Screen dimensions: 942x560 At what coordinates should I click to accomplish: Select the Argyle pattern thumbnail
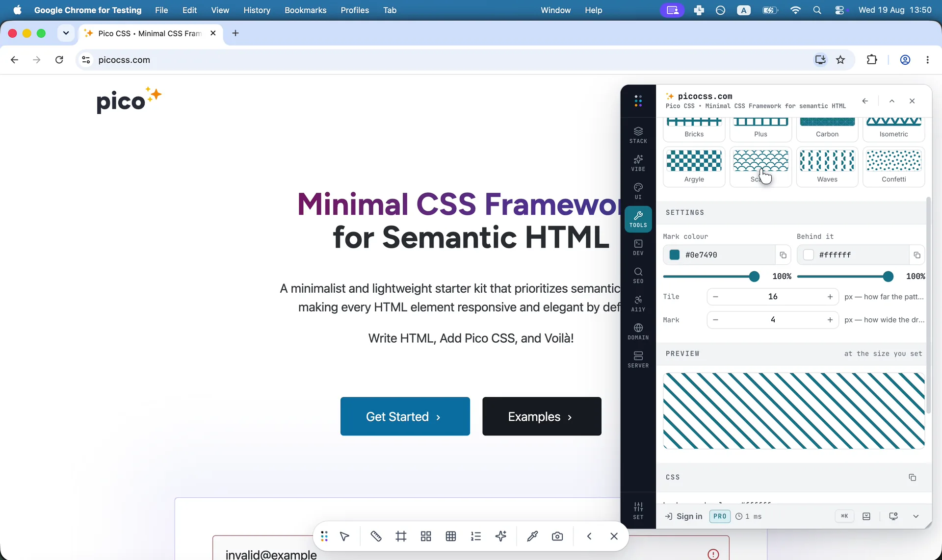pyautogui.click(x=694, y=167)
